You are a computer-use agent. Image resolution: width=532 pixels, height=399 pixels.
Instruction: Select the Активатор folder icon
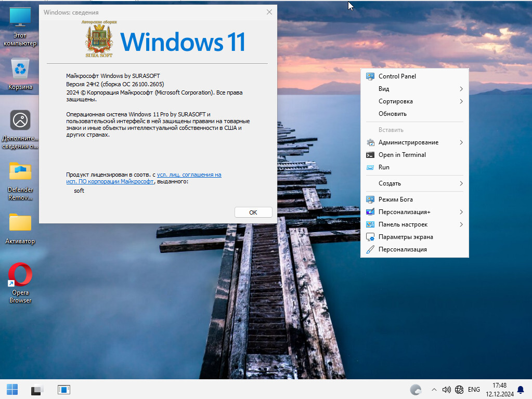point(20,229)
